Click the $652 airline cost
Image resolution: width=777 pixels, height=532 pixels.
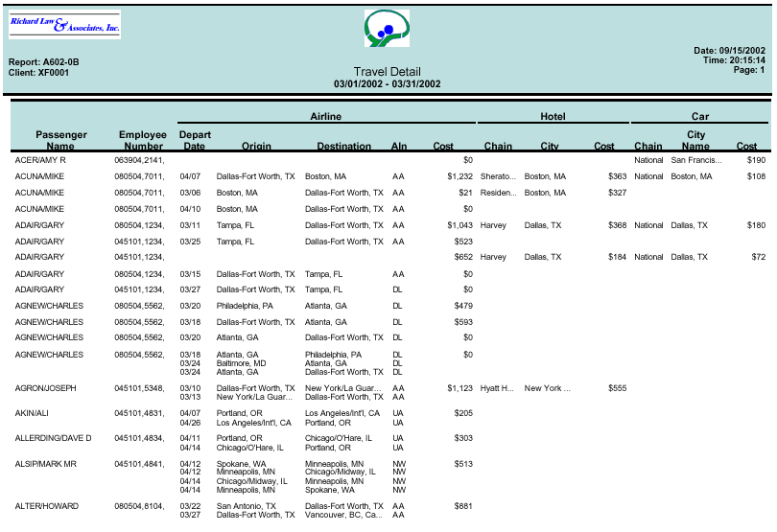(463, 257)
